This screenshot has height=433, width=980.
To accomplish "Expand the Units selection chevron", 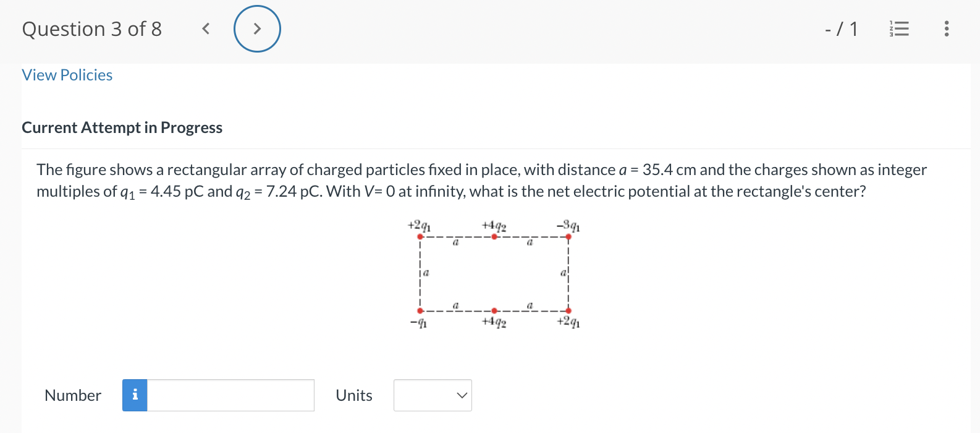I will click(461, 395).
